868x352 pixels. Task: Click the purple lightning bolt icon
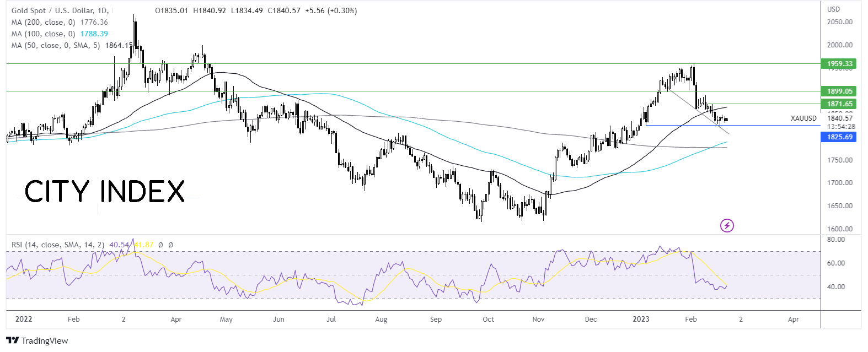click(727, 225)
